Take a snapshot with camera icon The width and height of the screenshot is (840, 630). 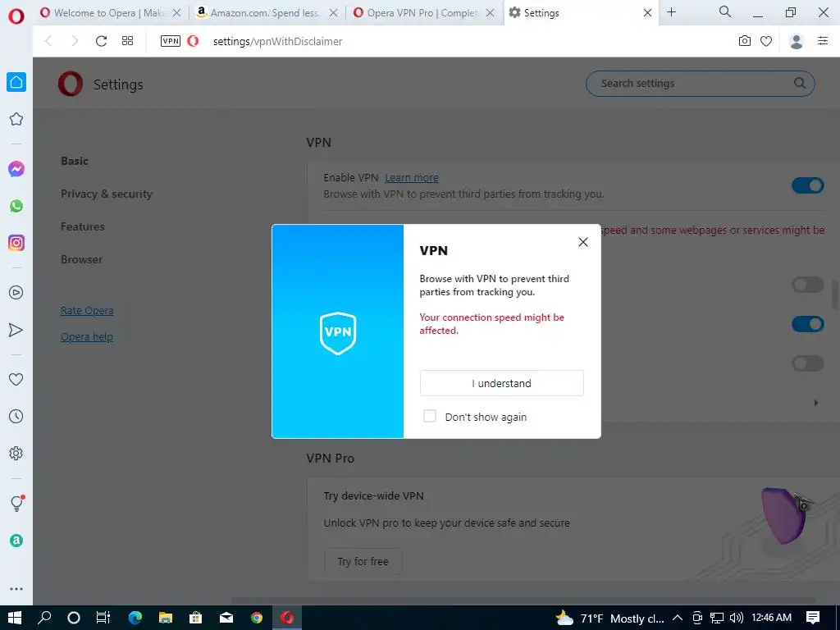[745, 41]
